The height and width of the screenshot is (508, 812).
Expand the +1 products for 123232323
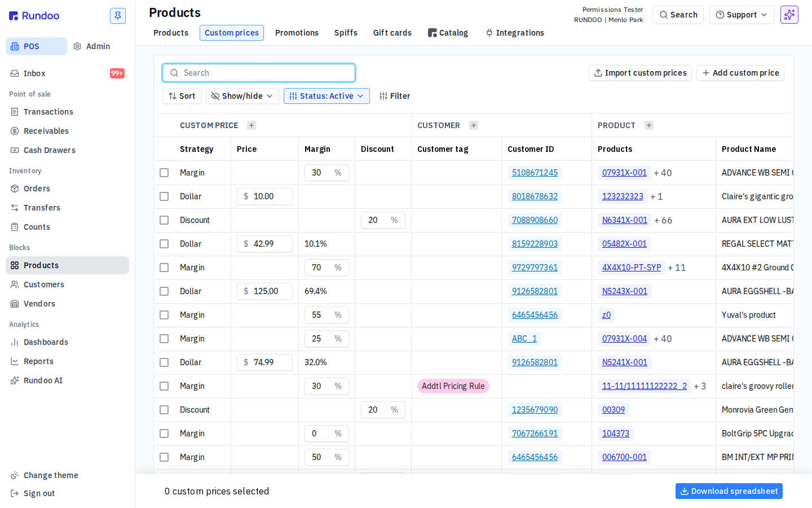[656, 196]
